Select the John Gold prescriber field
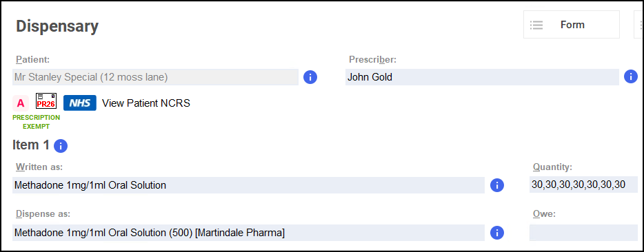Screen dimensions: 644x252 [x=482, y=77]
